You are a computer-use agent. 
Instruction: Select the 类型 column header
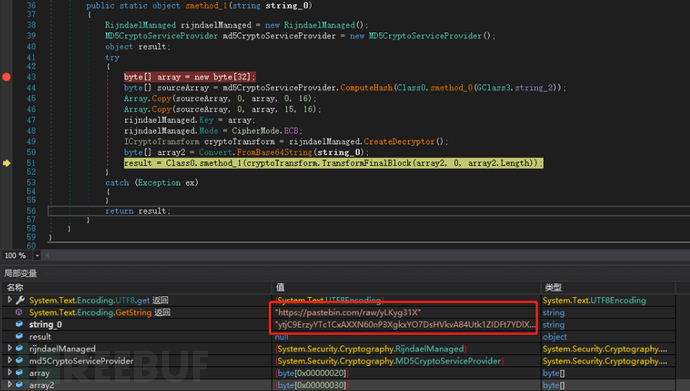[553, 288]
